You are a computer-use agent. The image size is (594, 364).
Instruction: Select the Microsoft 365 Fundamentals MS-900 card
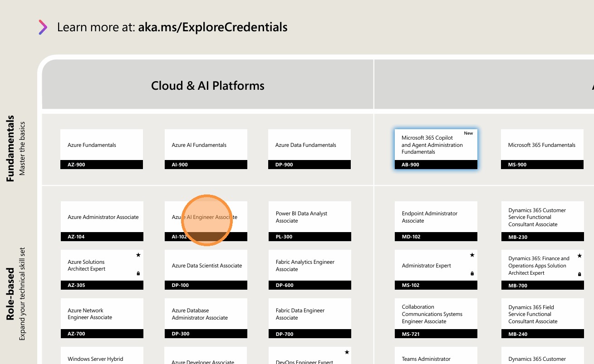542,149
